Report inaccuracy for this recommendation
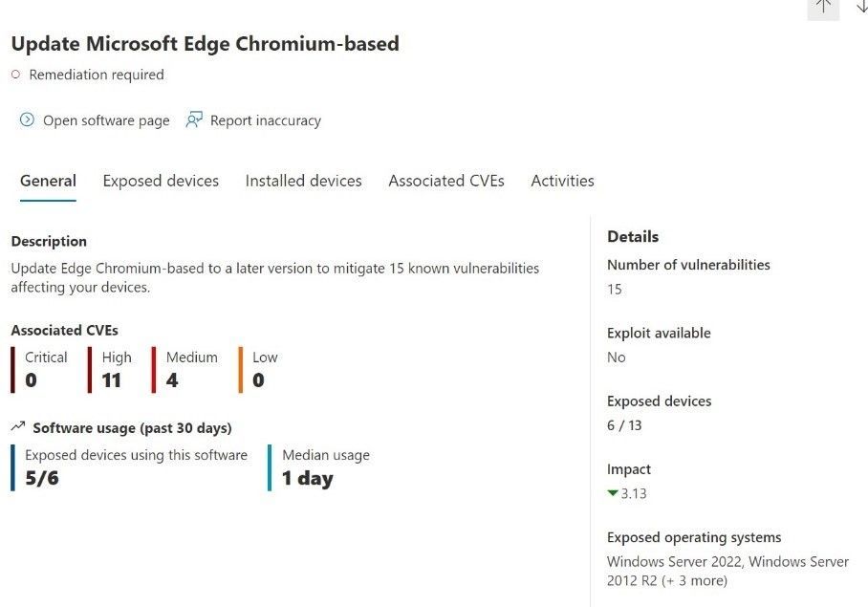 pyautogui.click(x=265, y=120)
